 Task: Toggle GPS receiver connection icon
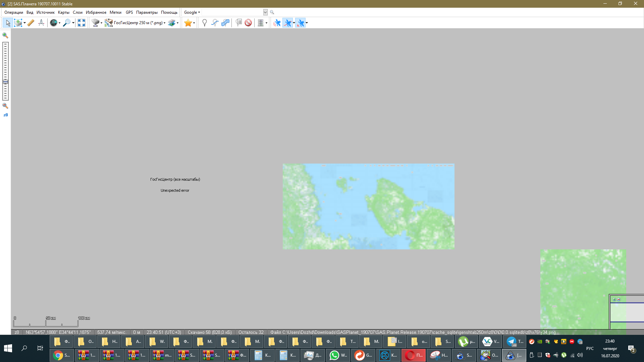tap(277, 23)
